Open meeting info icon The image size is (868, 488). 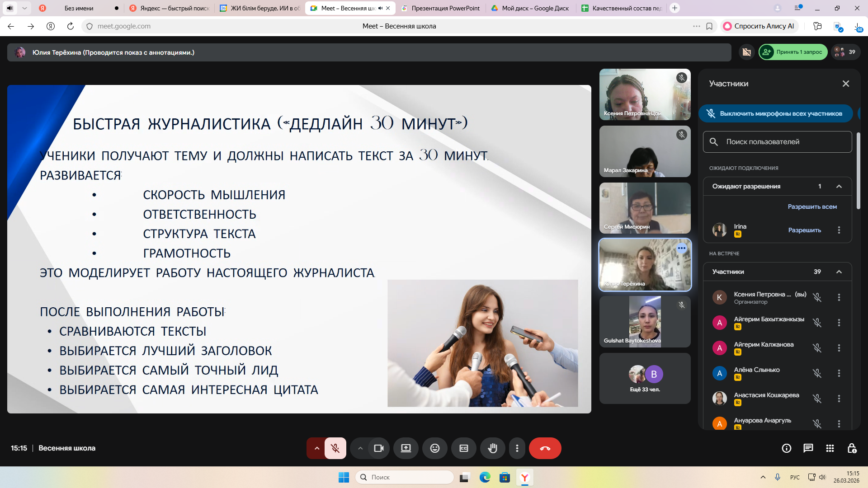(786, 448)
